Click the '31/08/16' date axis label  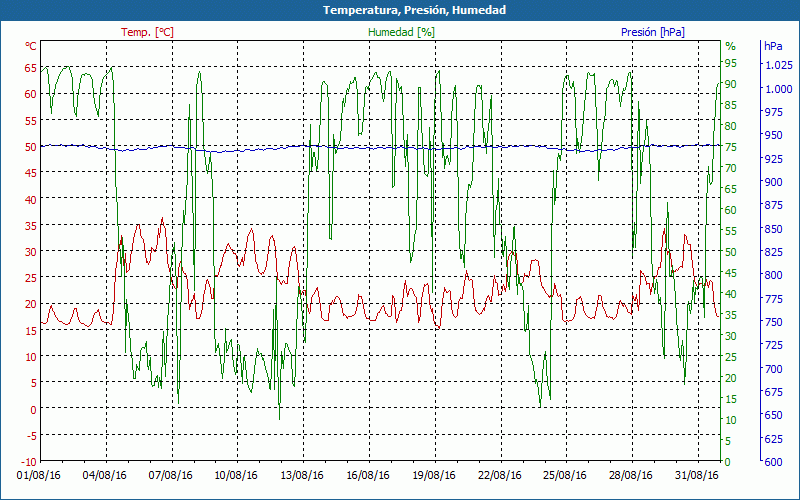(696, 476)
